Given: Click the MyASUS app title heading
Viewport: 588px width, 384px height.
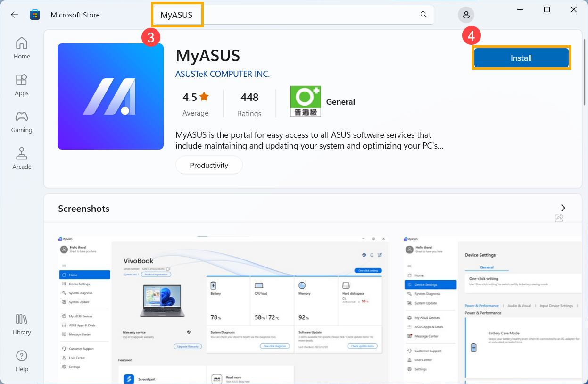Looking at the screenshot, I should pos(208,56).
